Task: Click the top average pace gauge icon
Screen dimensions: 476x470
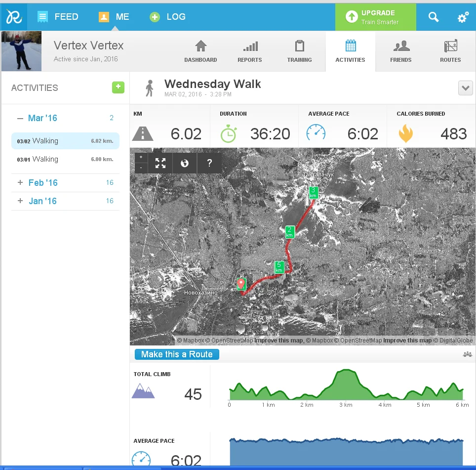Action: [316, 133]
